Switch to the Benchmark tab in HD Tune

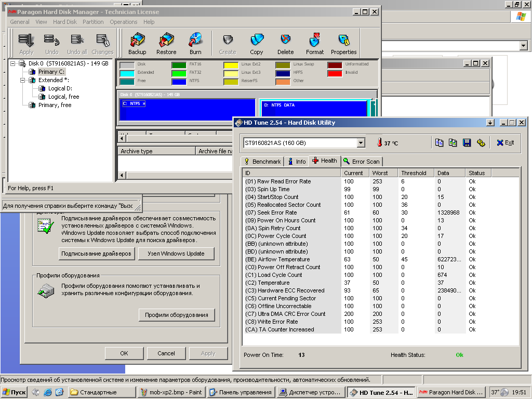click(262, 162)
